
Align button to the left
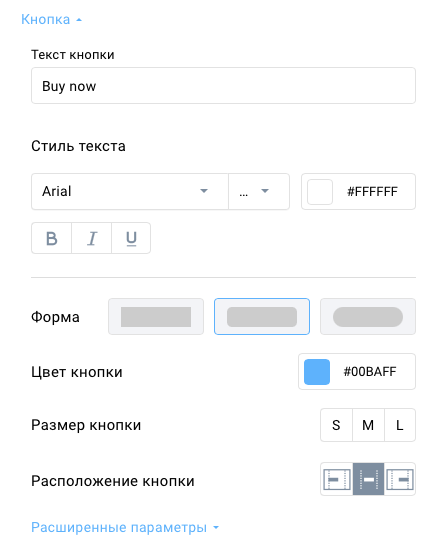[x=337, y=479]
